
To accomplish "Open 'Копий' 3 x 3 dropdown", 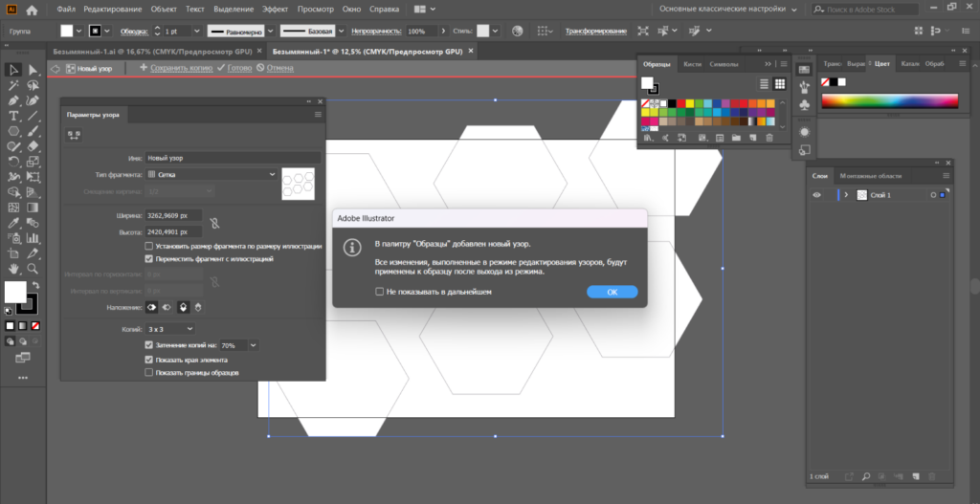I will click(x=170, y=328).
